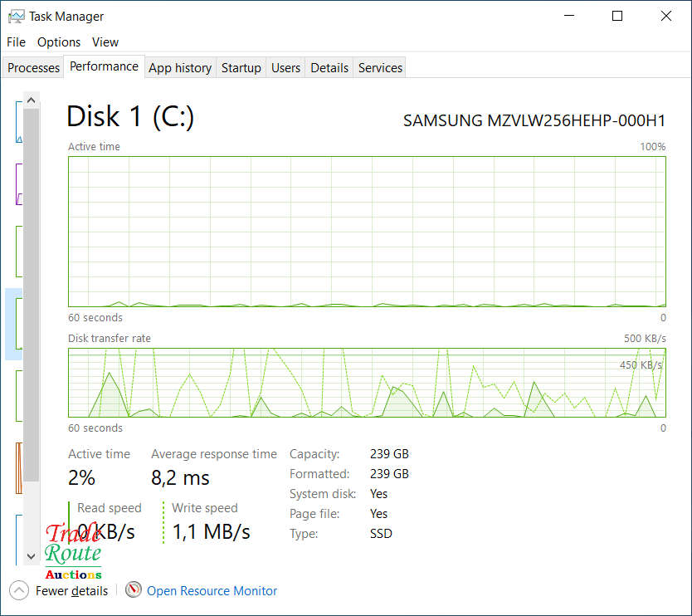692x616 pixels.
Task: Open the File menu
Action: point(16,42)
